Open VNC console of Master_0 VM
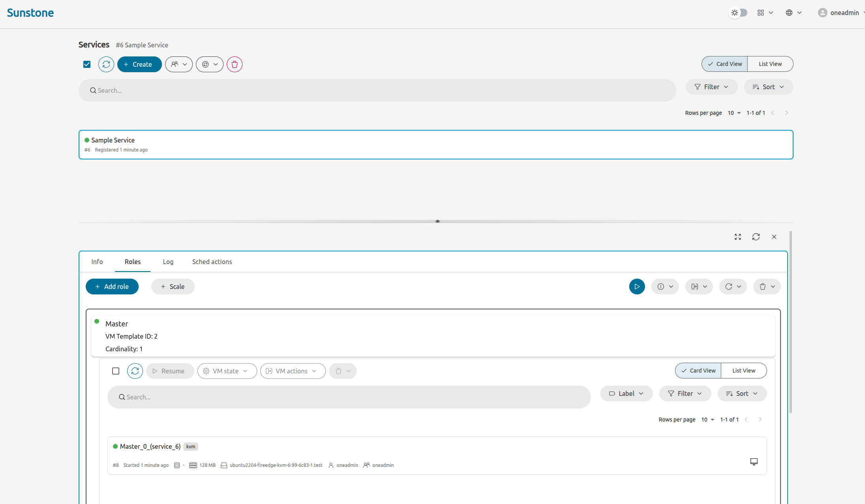Screen dimensions: 865x504 pyautogui.click(x=754, y=461)
